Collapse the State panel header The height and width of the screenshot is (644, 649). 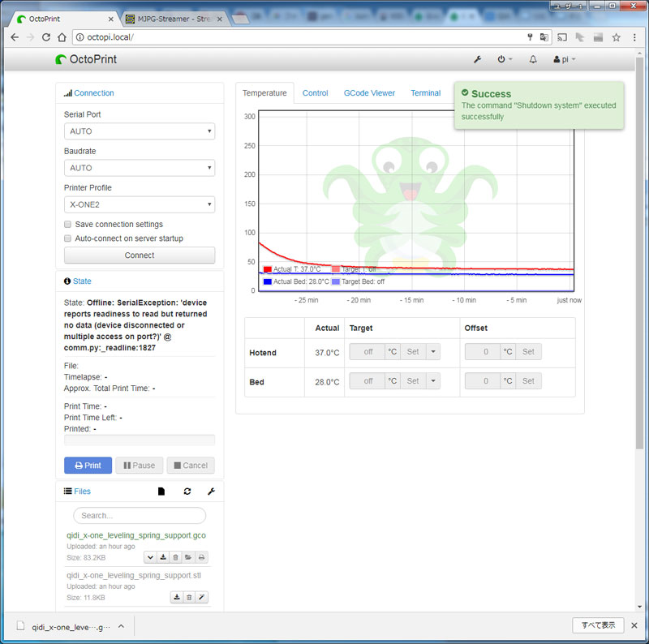point(82,281)
